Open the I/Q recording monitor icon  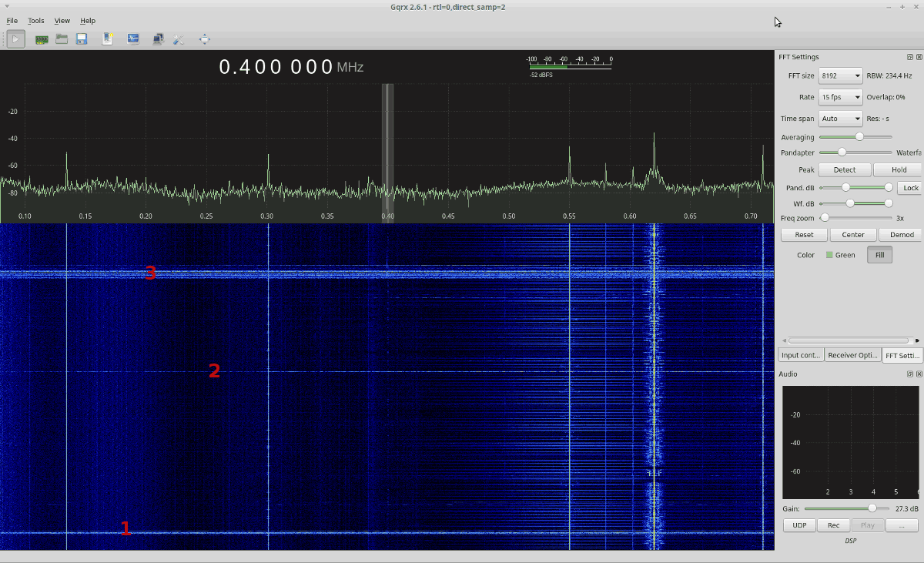click(133, 39)
